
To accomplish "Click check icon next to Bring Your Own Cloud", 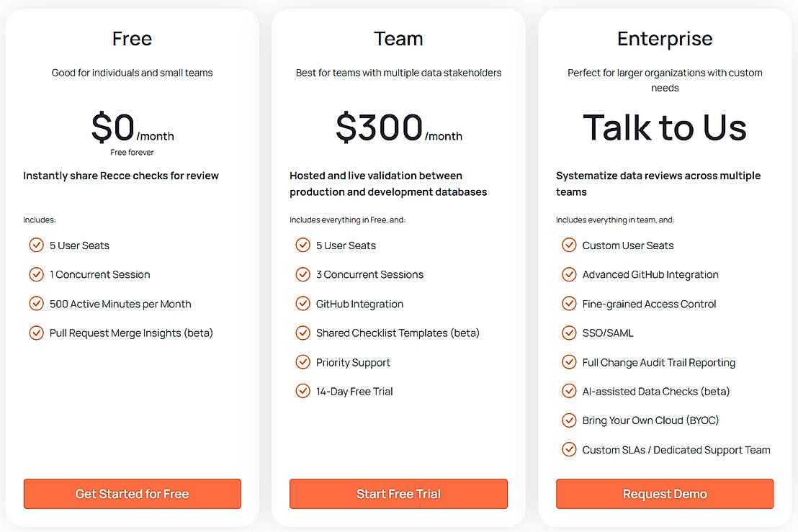I will (x=569, y=420).
